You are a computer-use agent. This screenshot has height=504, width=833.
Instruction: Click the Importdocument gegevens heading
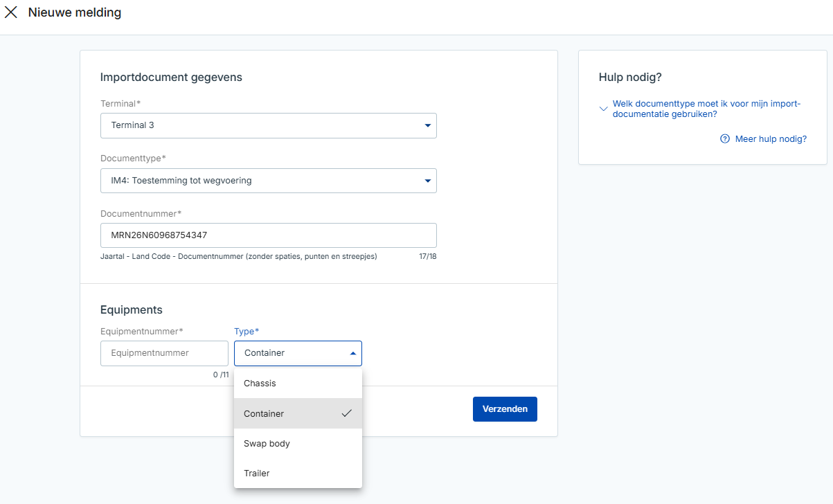tap(171, 77)
